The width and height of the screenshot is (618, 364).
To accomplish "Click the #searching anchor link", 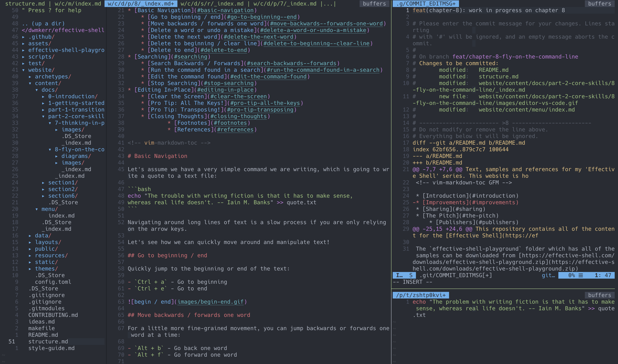I will point(190,57).
